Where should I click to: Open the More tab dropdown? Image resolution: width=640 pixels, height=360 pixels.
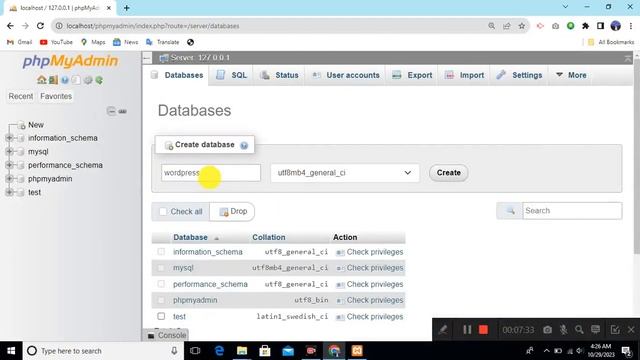click(571, 75)
